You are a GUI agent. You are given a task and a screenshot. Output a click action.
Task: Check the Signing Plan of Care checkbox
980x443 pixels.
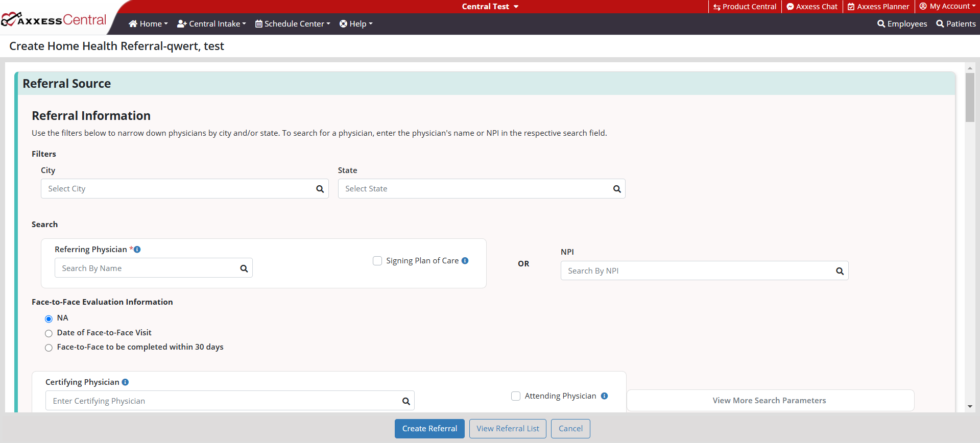[377, 261]
